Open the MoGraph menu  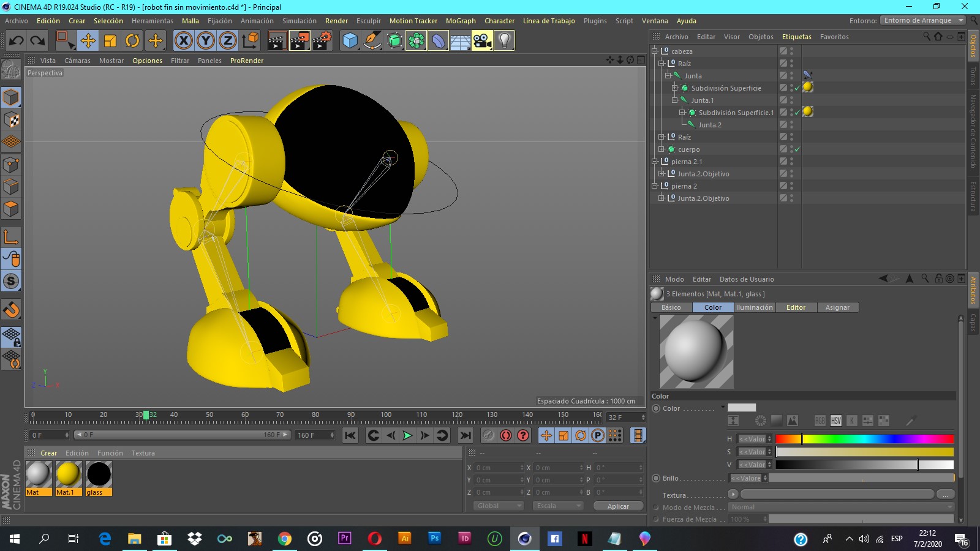[461, 20]
